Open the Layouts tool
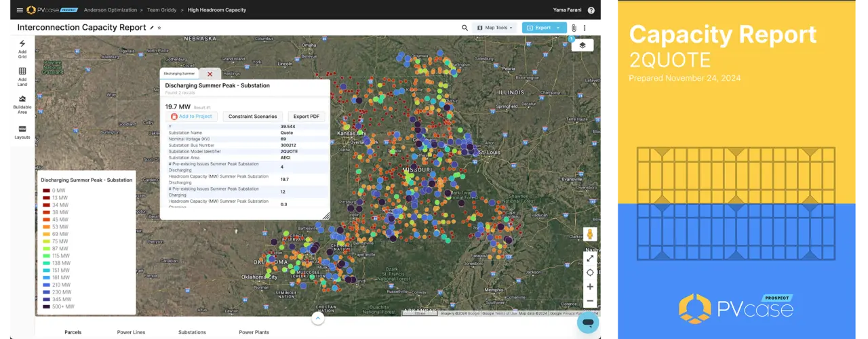The image size is (868, 339). [22, 132]
